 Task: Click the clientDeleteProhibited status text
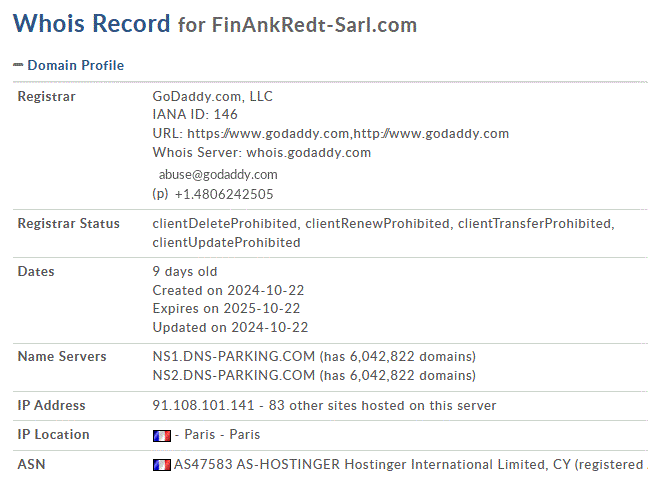[225, 223]
